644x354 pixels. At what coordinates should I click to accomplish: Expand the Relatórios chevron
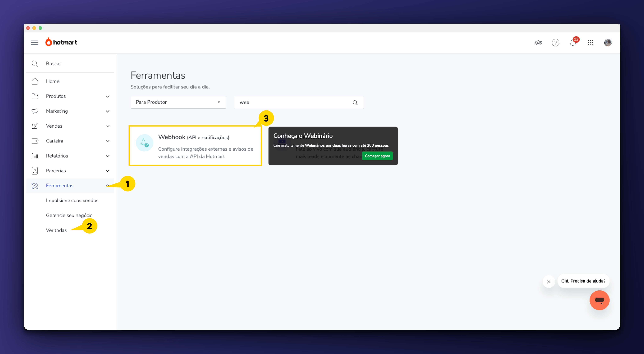(108, 156)
